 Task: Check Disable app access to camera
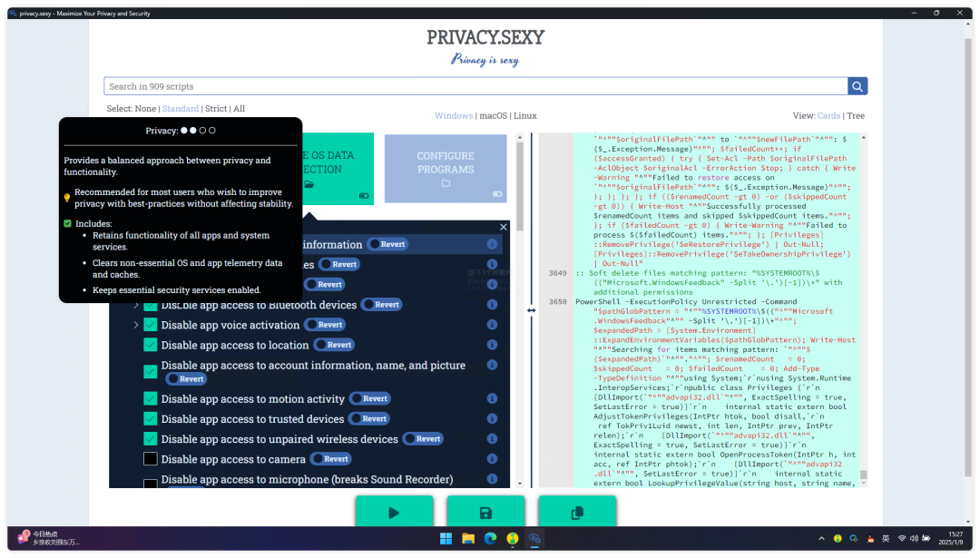151,458
